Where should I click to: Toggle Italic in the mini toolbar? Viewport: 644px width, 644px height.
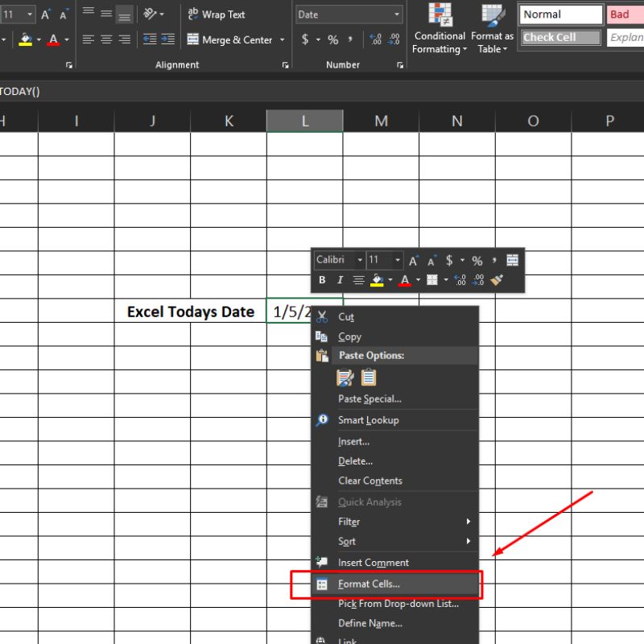coord(340,280)
